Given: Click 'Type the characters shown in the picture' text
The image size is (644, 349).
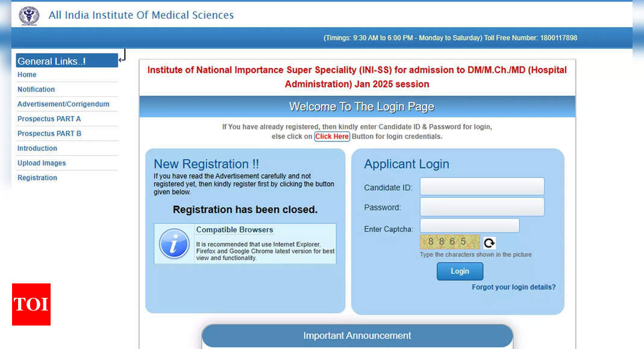Looking at the screenshot, I should [x=475, y=255].
